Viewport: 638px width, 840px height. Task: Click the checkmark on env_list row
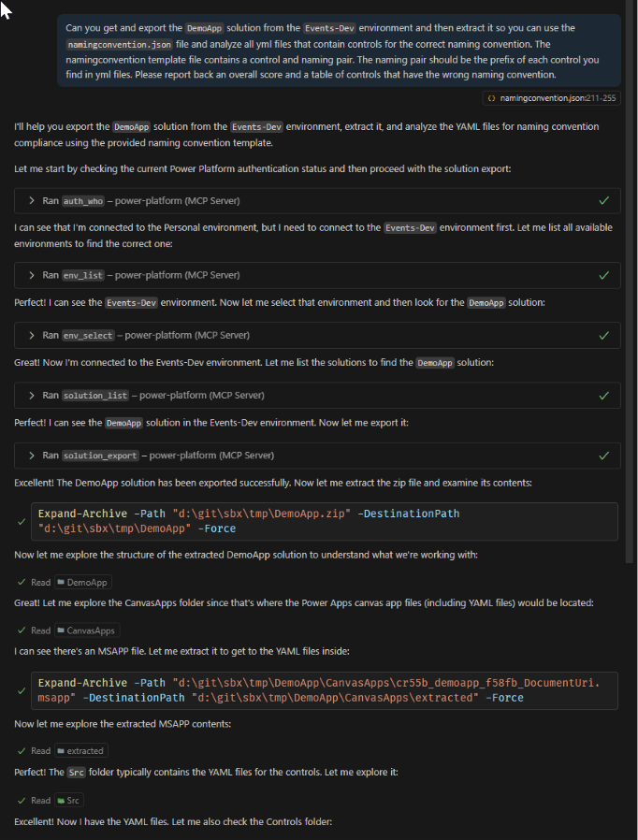point(603,275)
